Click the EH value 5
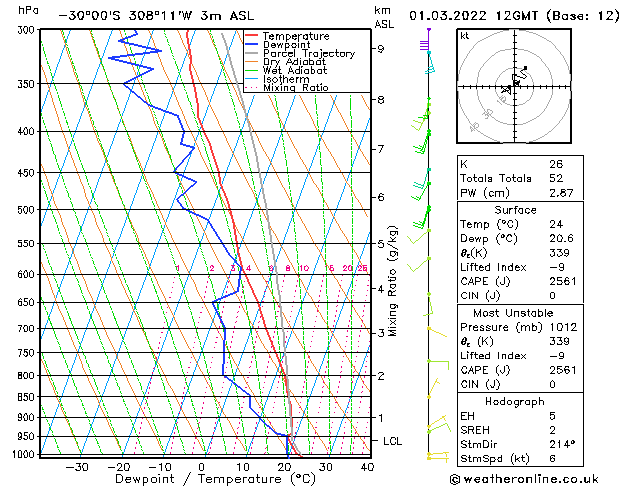629x486 pixels. 552,416
